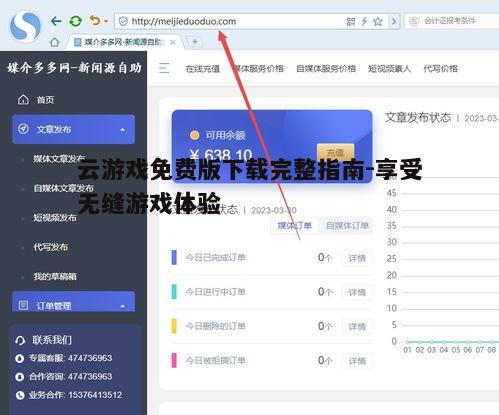Click the 订单管理 list icon
Screen dimensions: 499x415
(x=23, y=305)
